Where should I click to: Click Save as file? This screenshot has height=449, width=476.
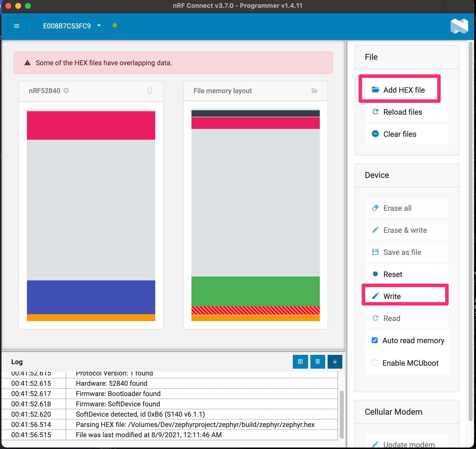tap(407, 252)
